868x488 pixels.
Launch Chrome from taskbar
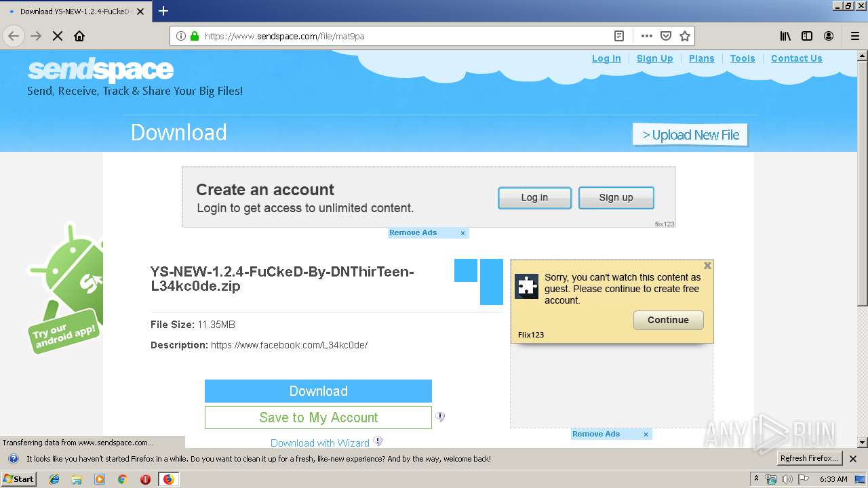click(x=122, y=479)
